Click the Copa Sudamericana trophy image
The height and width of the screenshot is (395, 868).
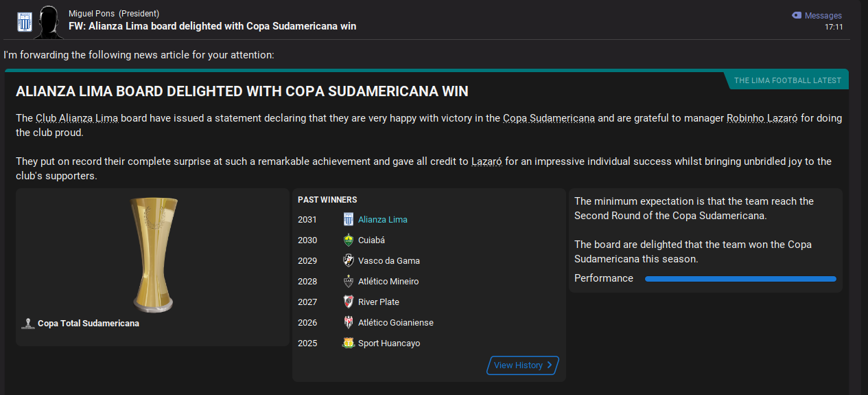pos(152,254)
